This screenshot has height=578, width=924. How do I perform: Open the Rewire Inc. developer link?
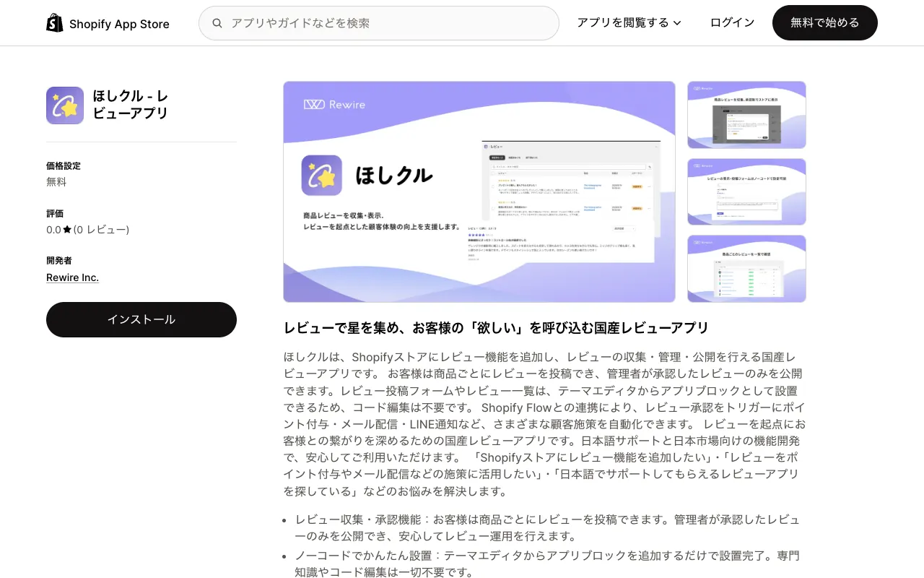pos(72,277)
